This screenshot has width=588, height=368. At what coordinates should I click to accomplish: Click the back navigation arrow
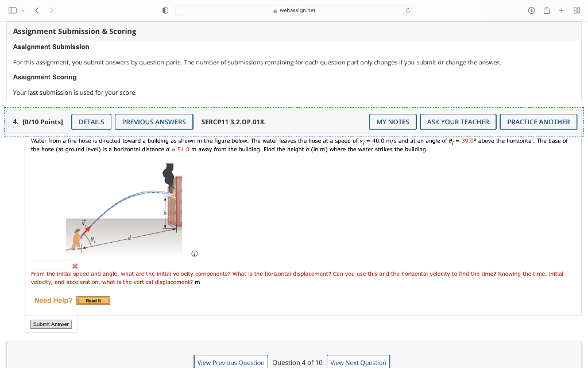coord(37,10)
